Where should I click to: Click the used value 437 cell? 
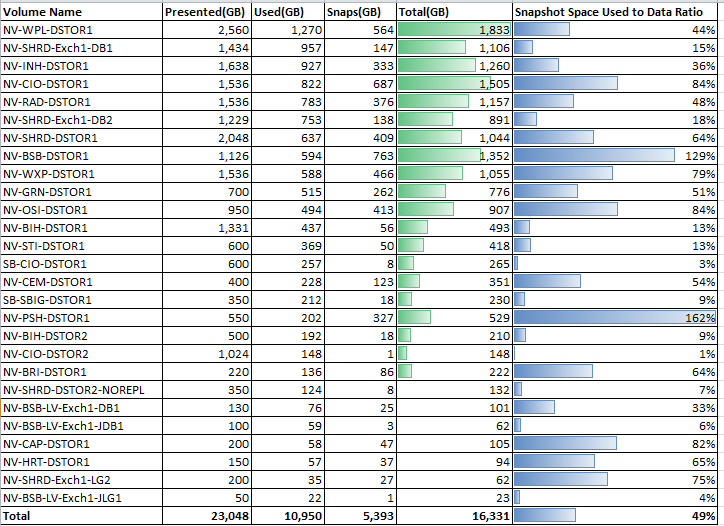(x=288, y=228)
